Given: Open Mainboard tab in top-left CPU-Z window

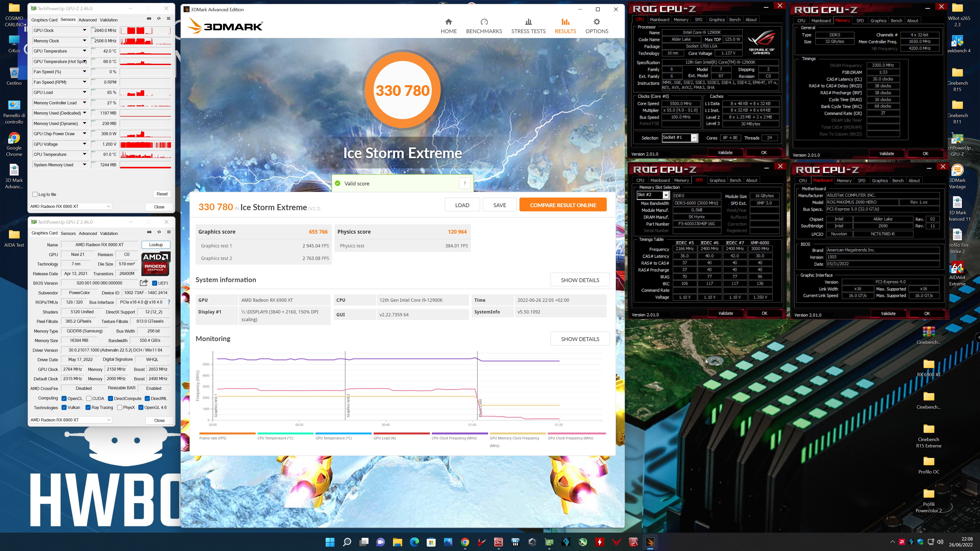Looking at the screenshot, I should 659,20.
